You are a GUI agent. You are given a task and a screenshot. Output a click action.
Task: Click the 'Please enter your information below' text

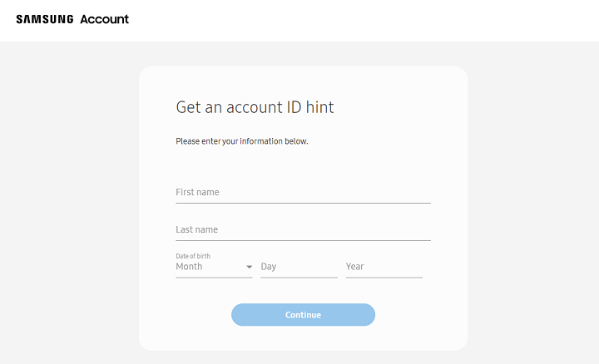(x=242, y=141)
